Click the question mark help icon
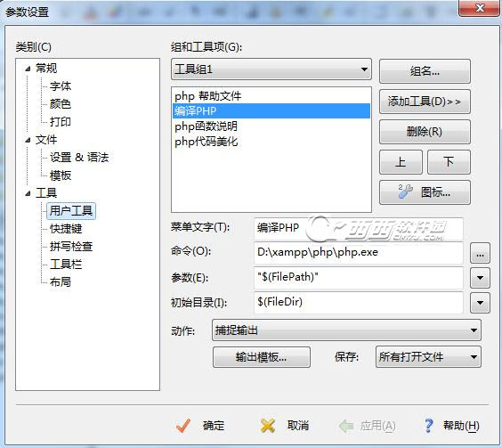The image size is (502, 448). [428, 426]
